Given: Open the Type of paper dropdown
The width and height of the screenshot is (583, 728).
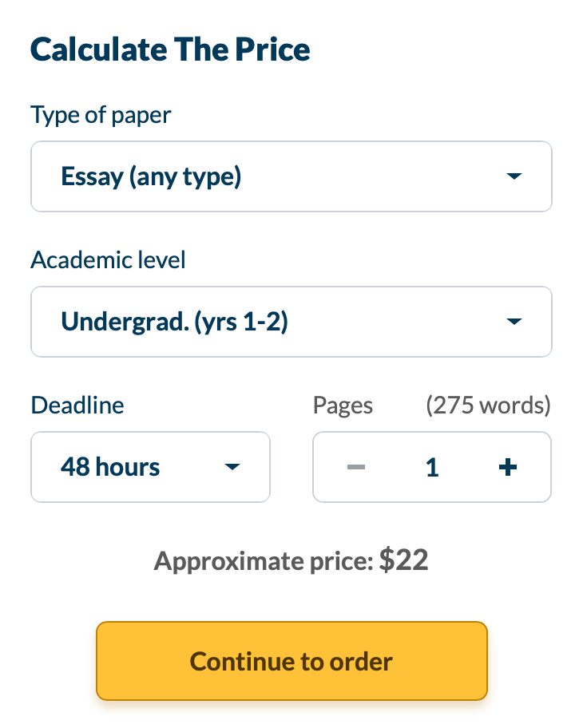Looking at the screenshot, I should pyautogui.click(x=291, y=176).
